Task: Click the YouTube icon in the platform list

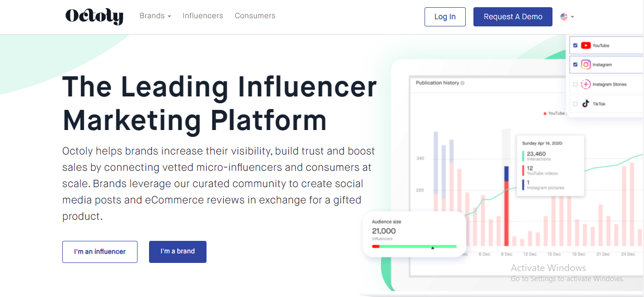Action: (x=586, y=46)
